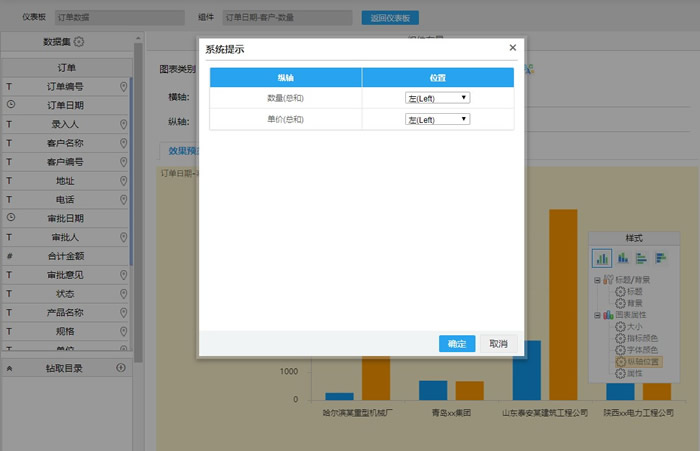Open position dropdown for 数量(总和)
The image size is (700, 451).
point(437,97)
